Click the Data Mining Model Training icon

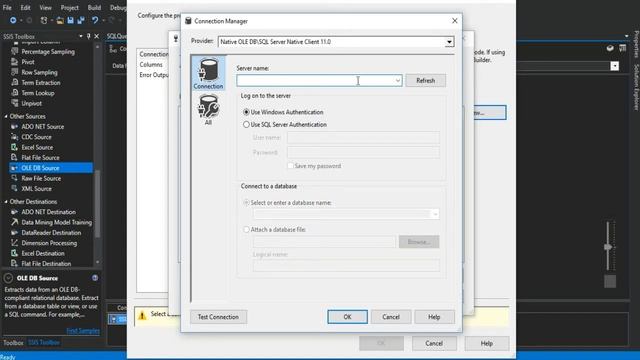click(x=15, y=222)
